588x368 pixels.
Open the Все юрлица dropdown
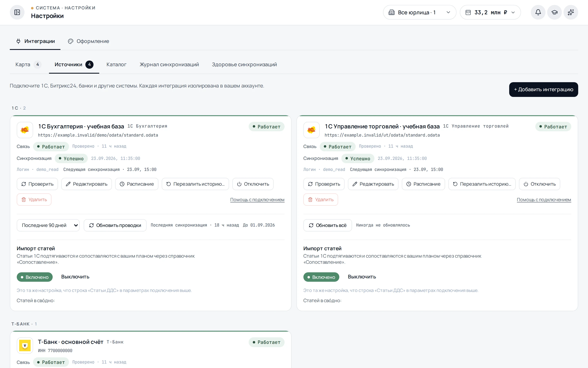420,12
